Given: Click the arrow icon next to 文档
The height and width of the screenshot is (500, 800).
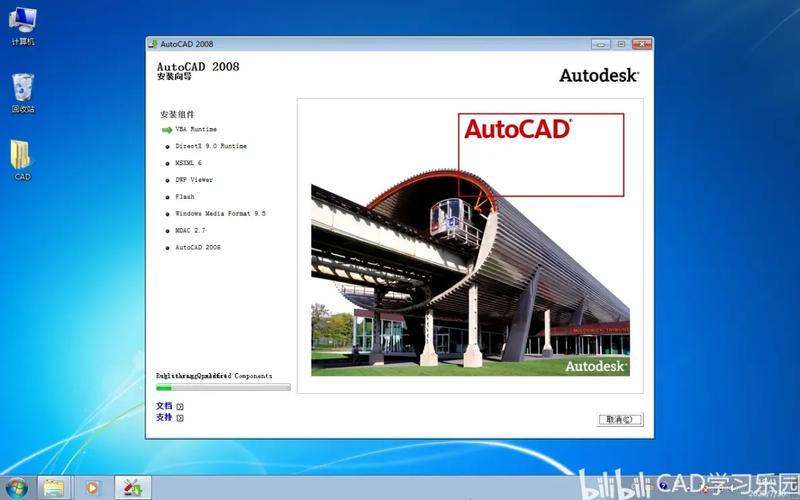Looking at the screenshot, I should (x=180, y=407).
